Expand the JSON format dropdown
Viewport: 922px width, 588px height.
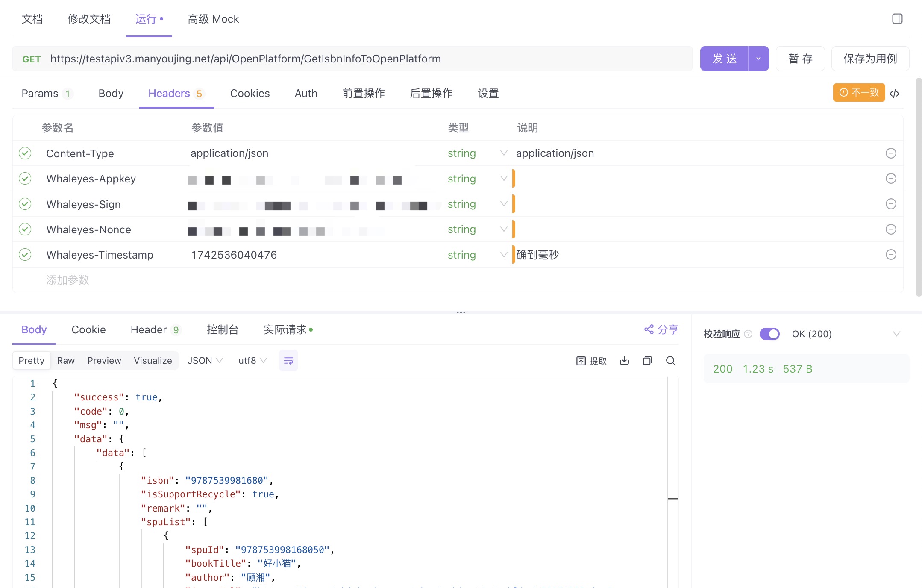coord(205,361)
